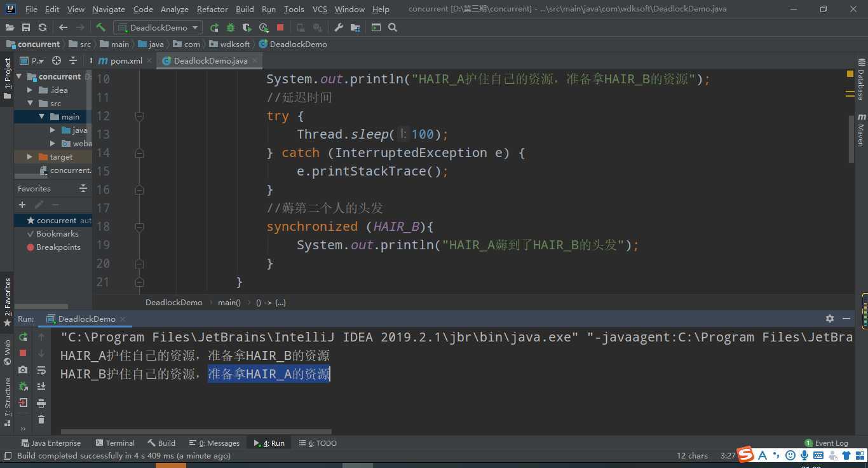The width and height of the screenshot is (868, 468).
Task: Hide the Run tool window
Action: [846, 319]
